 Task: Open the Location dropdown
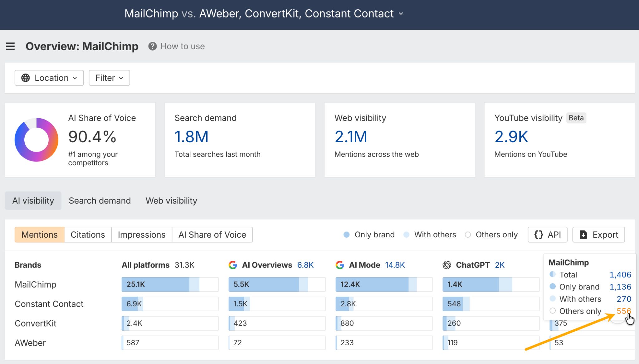(49, 78)
